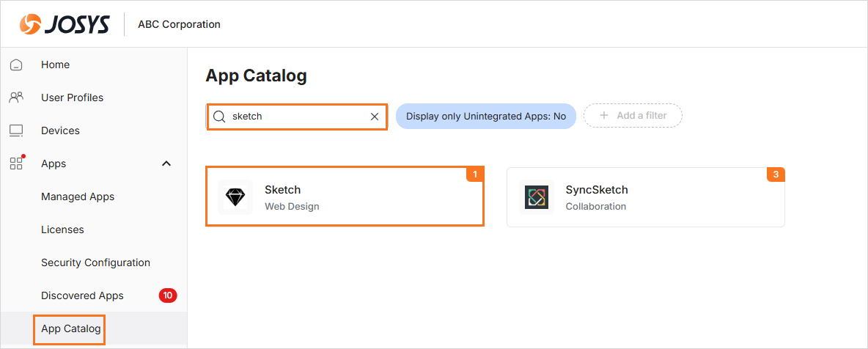Viewport: 868px width, 349px height.
Task: Click the App Catalog page heading
Action: click(x=257, y=76)
